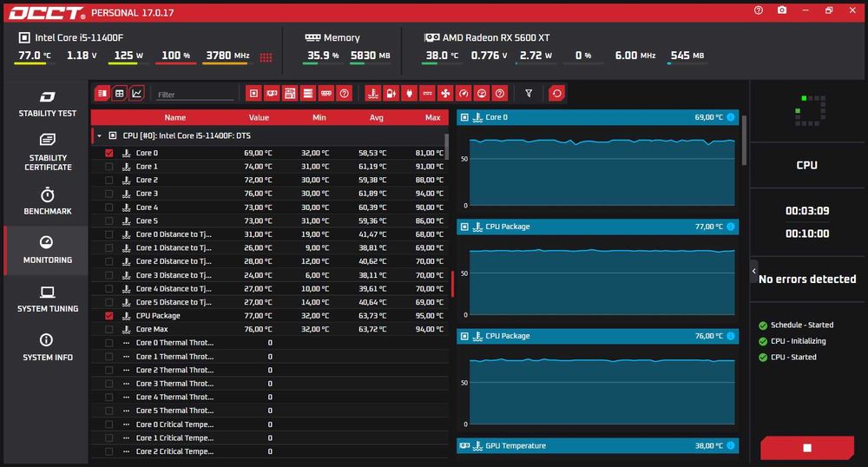Toggle the motherboard hardware filter icon
This screenshot has height=467, width=868.
pos(290,94)
